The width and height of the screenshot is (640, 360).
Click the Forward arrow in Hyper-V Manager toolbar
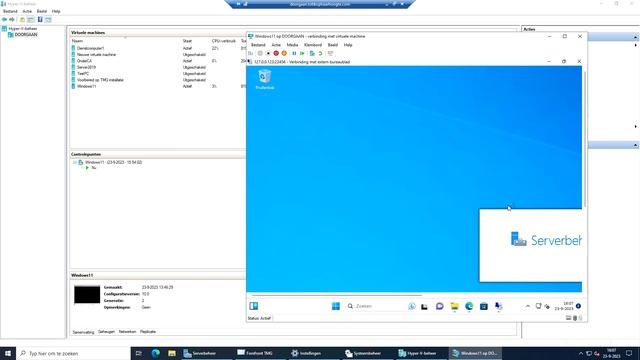pyautogui.click(x=12, y=20)
